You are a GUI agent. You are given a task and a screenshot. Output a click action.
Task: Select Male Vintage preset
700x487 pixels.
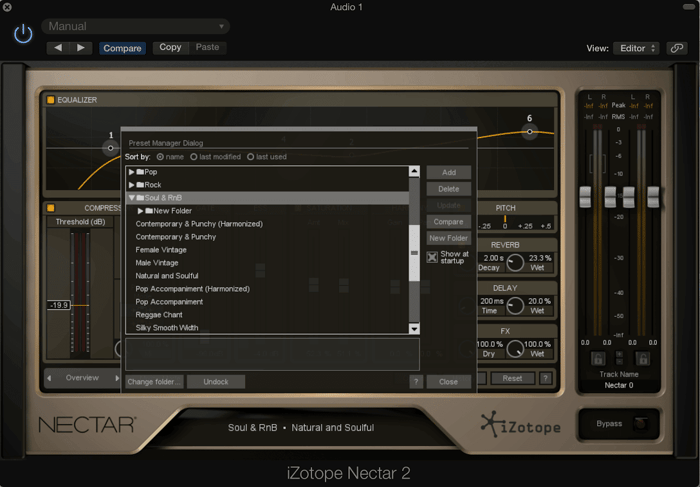[x=157, y=262]
